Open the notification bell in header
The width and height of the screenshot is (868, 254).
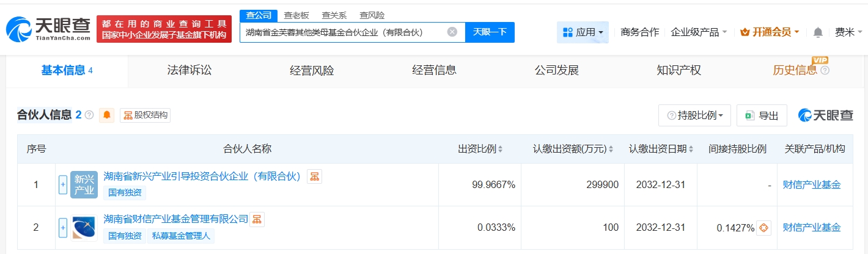[x=818, y=32]
